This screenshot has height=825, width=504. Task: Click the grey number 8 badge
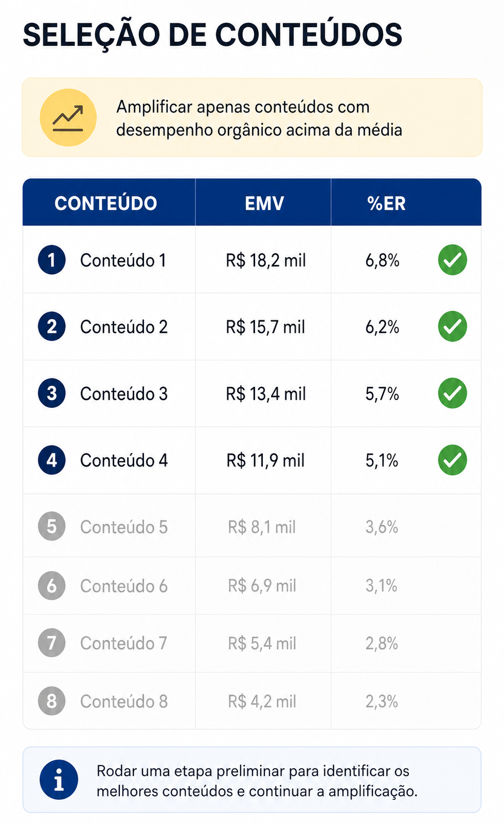tap(51, 701)
